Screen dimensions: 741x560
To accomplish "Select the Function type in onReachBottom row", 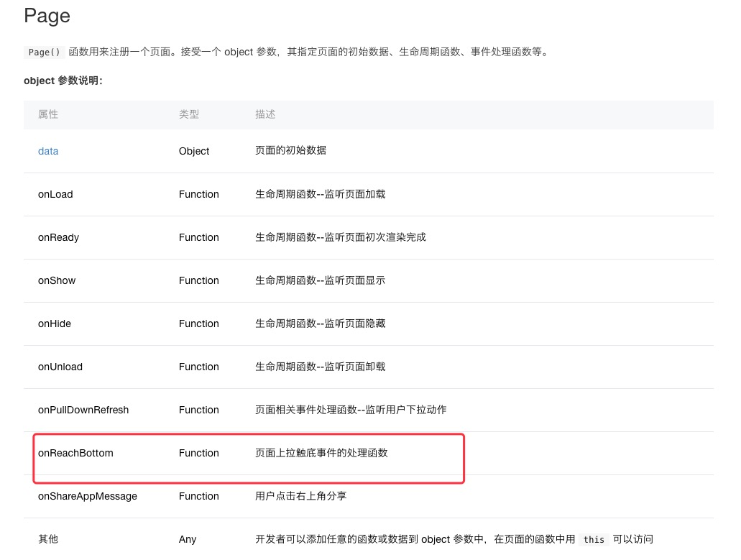I will tap(198, 453).
